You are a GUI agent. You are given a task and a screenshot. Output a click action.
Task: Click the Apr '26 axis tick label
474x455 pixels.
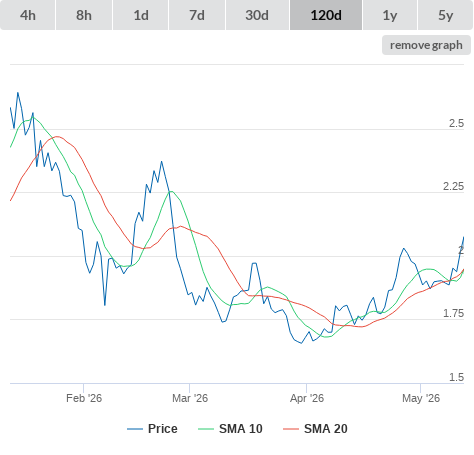click(x=307, y=398)
